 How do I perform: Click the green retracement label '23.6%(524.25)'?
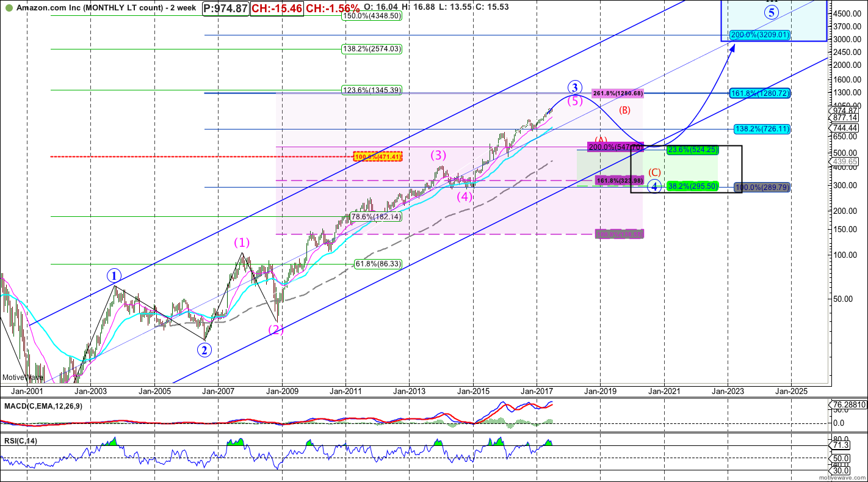[x=692, y=150]
